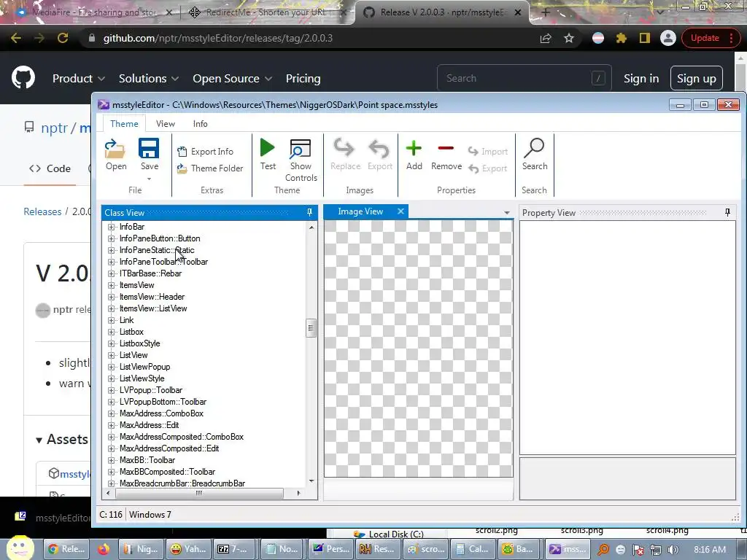Select ListViewPopup class item
This screenshot has height=560, width=747.
(145, 367)
